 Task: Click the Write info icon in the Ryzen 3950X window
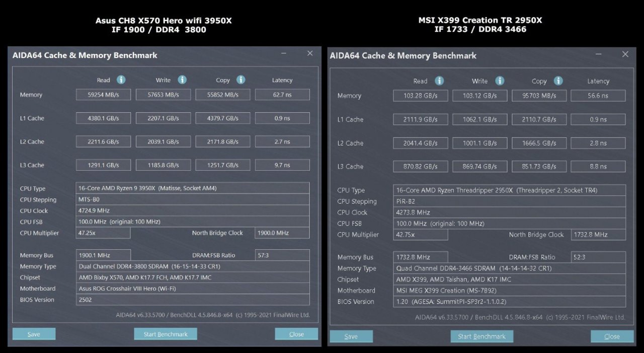point(182,80)
